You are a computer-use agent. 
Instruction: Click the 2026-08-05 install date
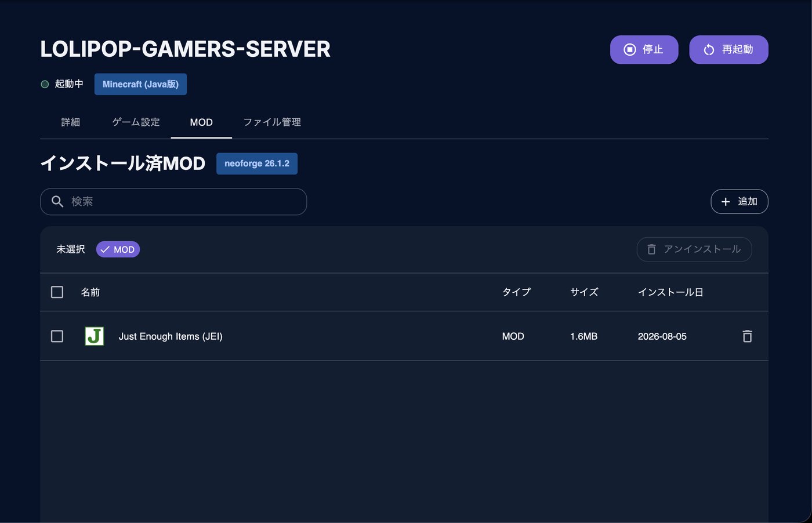(x=662, y=336)
